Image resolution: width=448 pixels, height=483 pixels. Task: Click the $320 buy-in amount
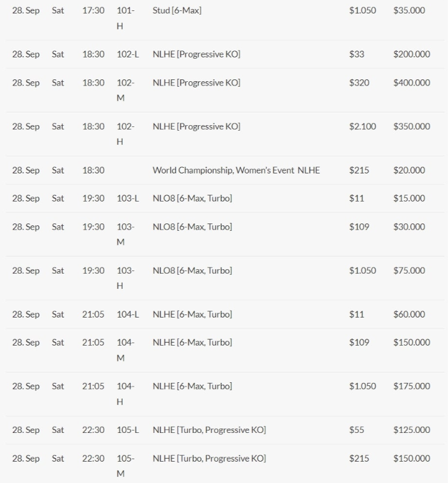click(359, 82)
